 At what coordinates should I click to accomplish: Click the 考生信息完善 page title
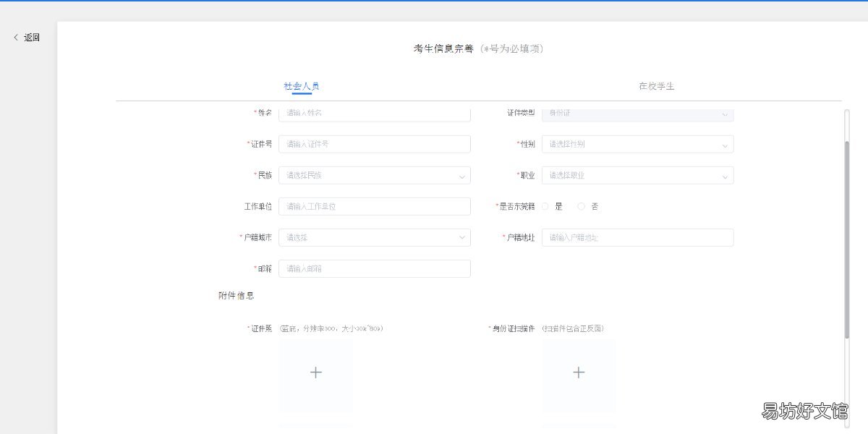(443, 48)
